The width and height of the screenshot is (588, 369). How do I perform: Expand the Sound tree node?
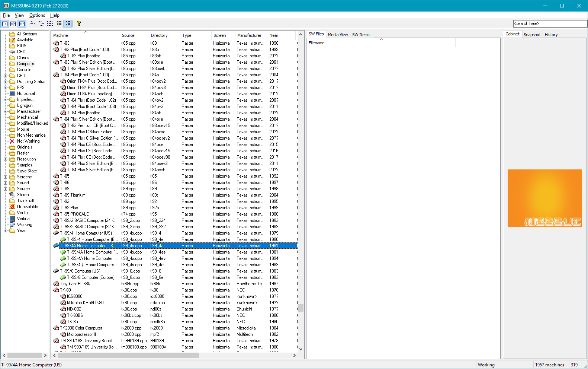click(x=6, y=183)
